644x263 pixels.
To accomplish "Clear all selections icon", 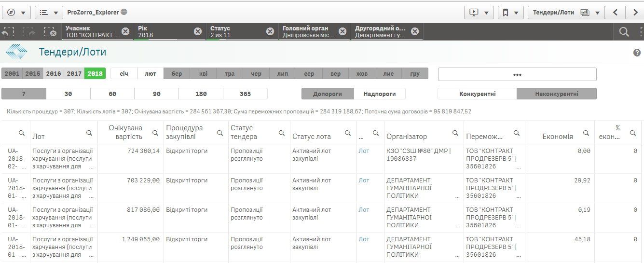I will coord(50,32).
